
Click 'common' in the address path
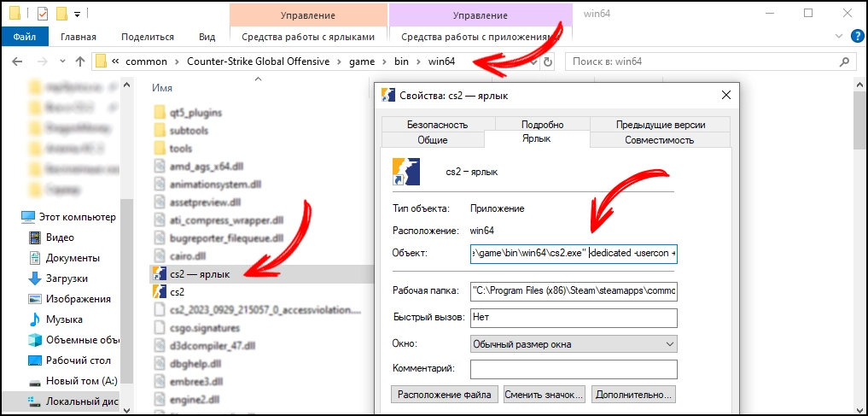pyautogui.click(x=146, y=62)
